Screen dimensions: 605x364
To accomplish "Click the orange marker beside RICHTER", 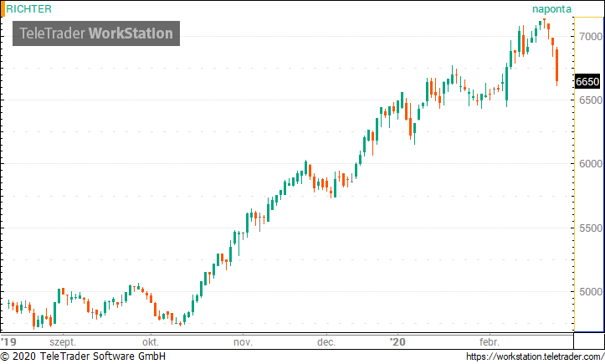I will click(3, 9).
